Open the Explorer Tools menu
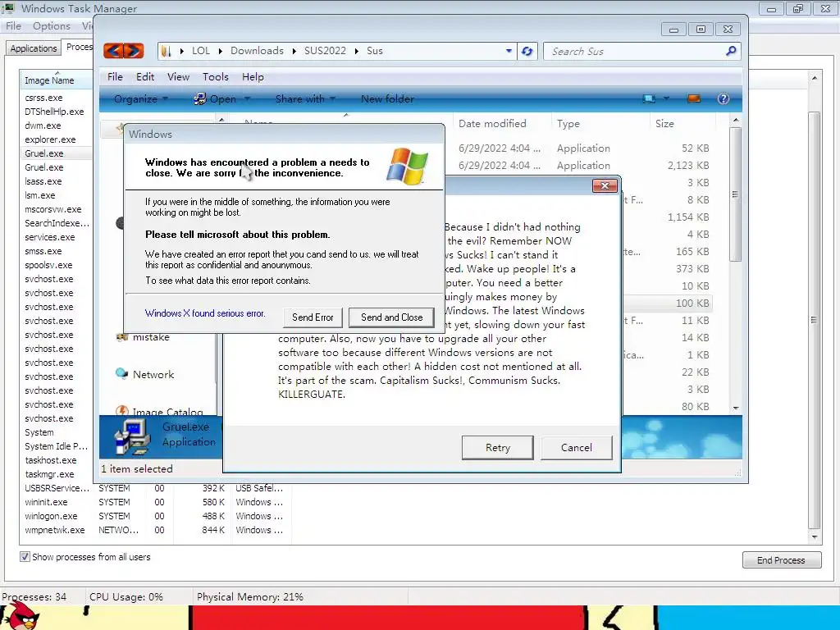Viewport: 840px width, 630px height. pos(216,76)
